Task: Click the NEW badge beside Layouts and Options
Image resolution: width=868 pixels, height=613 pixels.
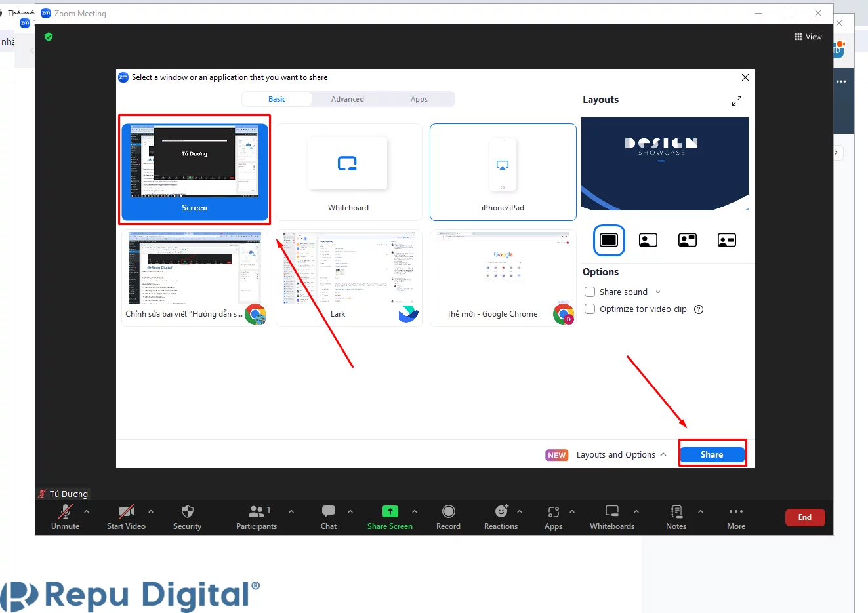Action: tap(557, 455)
